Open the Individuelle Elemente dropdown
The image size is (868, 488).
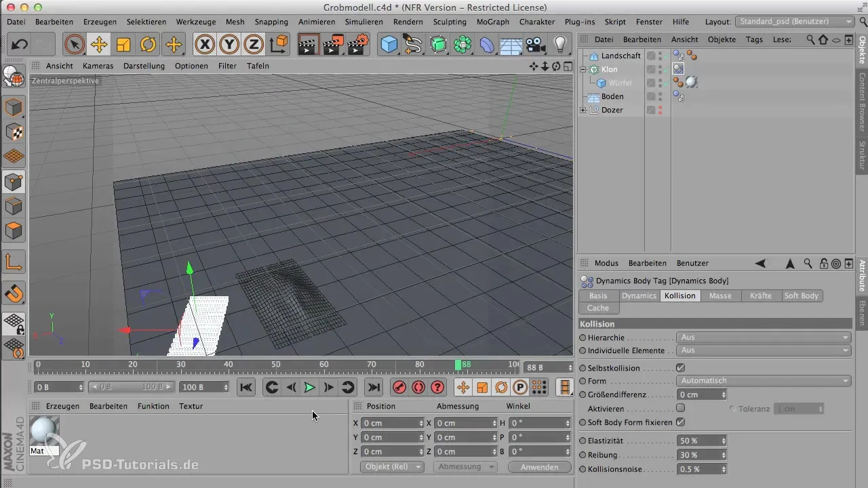coord(764,350)
